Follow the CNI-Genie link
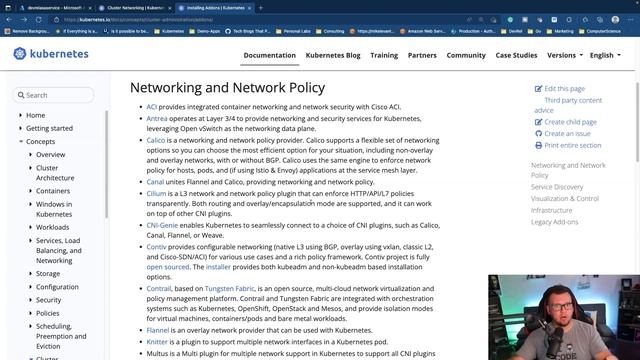The width and height of the screenshot is (640, 360). [x=162, y=225]
